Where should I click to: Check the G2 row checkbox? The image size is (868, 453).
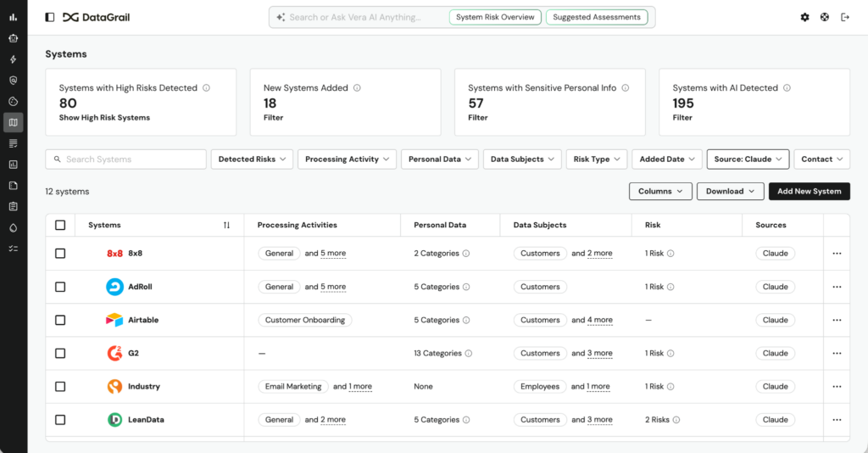60,353
